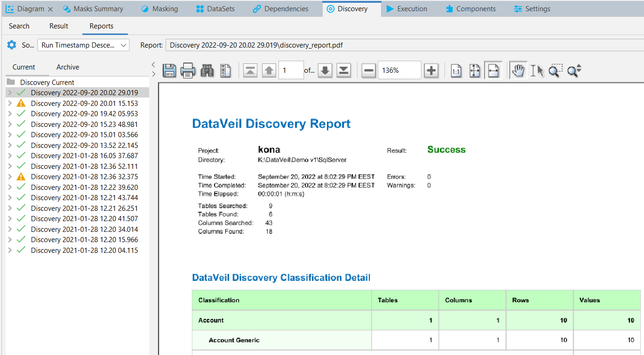
Task: Select report Discovery 2021-01-28 12.20 34.014
Action: pos(84,229)
